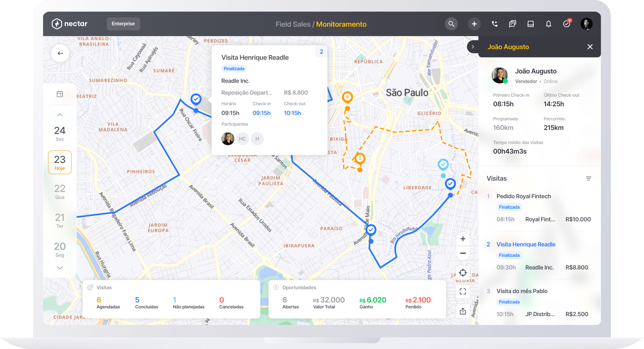The height and width of the screenshot is (349, 644).
Task: Click Monitoramento breadcrumb
Action: [x=341, y=24]
